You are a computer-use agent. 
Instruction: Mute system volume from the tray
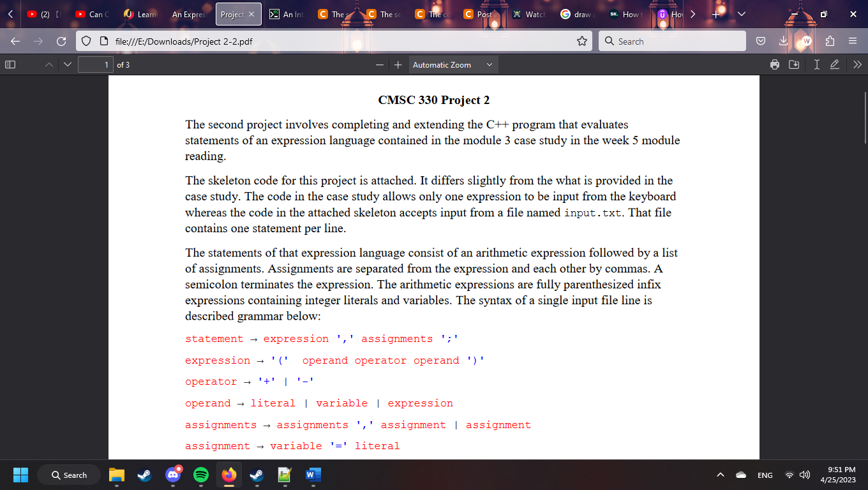804,475
